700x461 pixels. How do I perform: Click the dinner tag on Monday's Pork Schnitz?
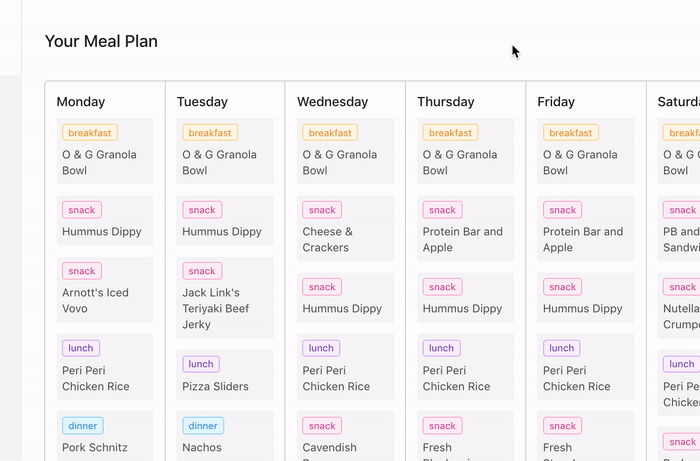coord(83,426)
